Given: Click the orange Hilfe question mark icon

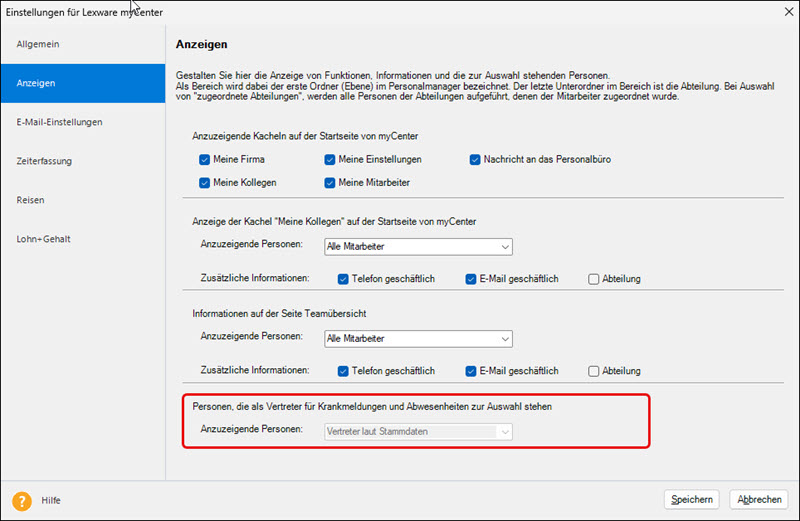Looking at the screenshot, I should [x=22, y=500].
